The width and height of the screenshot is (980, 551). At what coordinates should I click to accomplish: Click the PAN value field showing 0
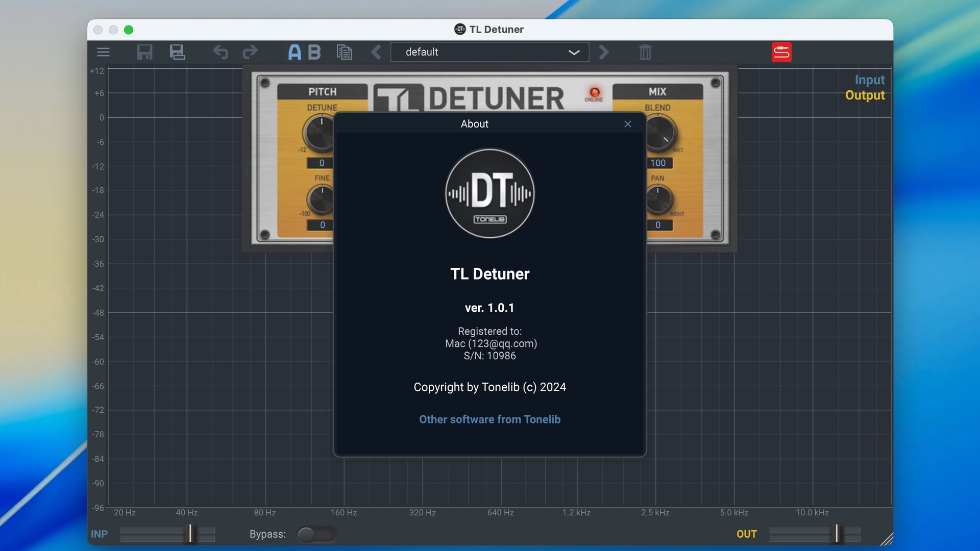pyautogui.click(x=659, y=225)
